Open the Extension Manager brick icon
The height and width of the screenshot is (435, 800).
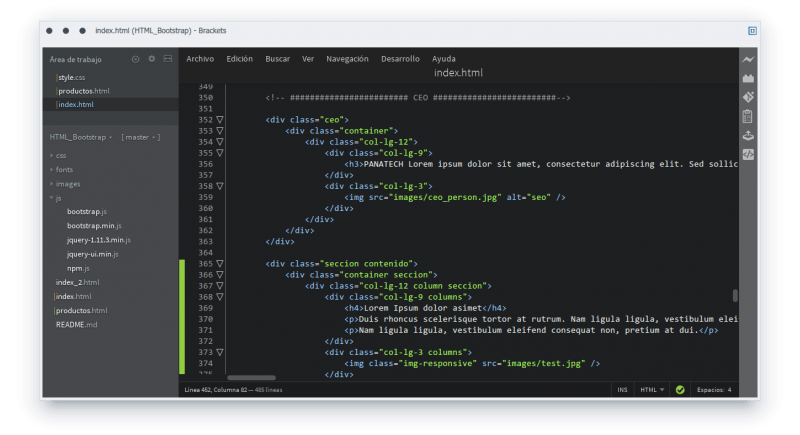(x=748, y=78)
